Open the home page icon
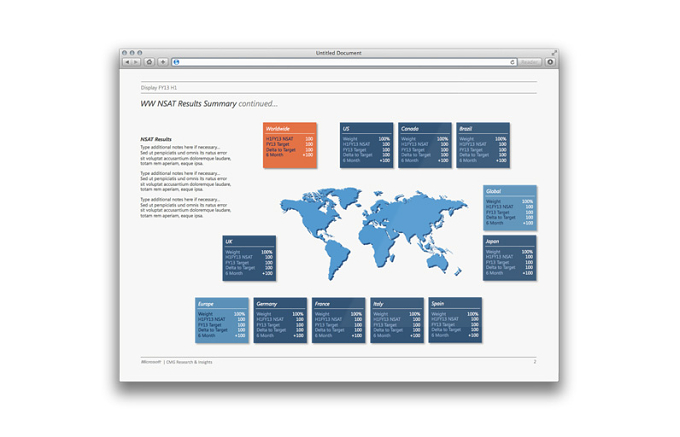680x437 pixels. click(149, 62)
